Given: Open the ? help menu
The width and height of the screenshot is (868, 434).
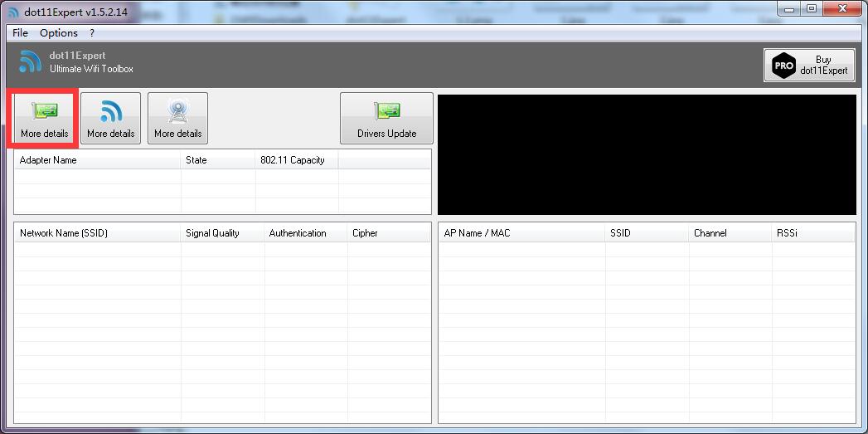Looking at the screenshot, I should pyautogui.click(x=92, y=33).
